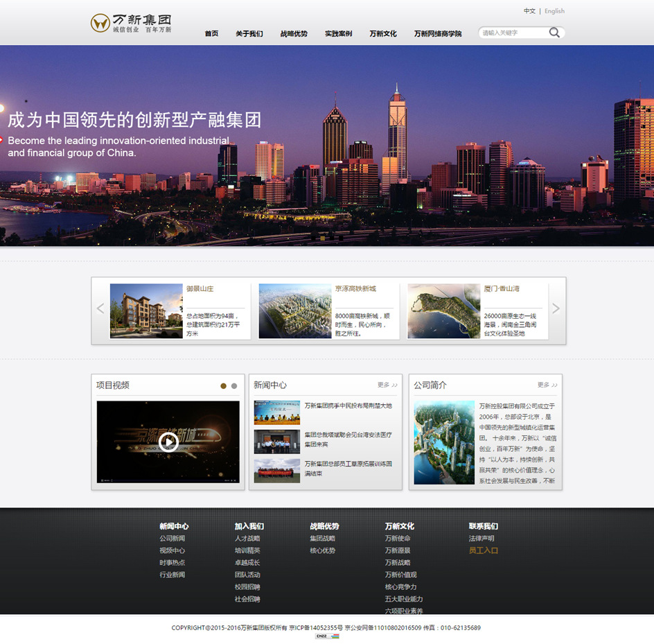Open 更多 next to 新闻中心 panel
This screenshot has width=654, height=644.
coord(382,385)
